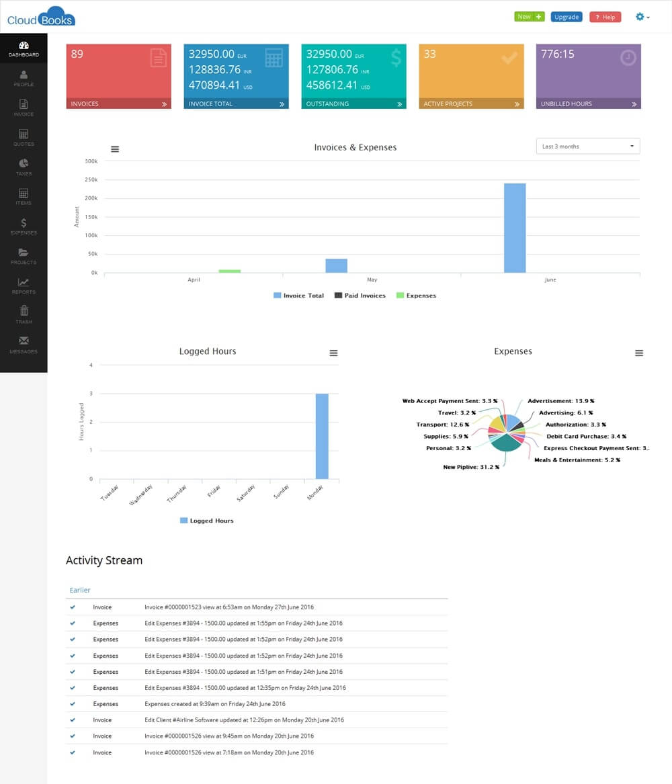Click the Logged Hours legend color swatch
672x784 pixels.
pyautogui.click(x=184, y=521)
